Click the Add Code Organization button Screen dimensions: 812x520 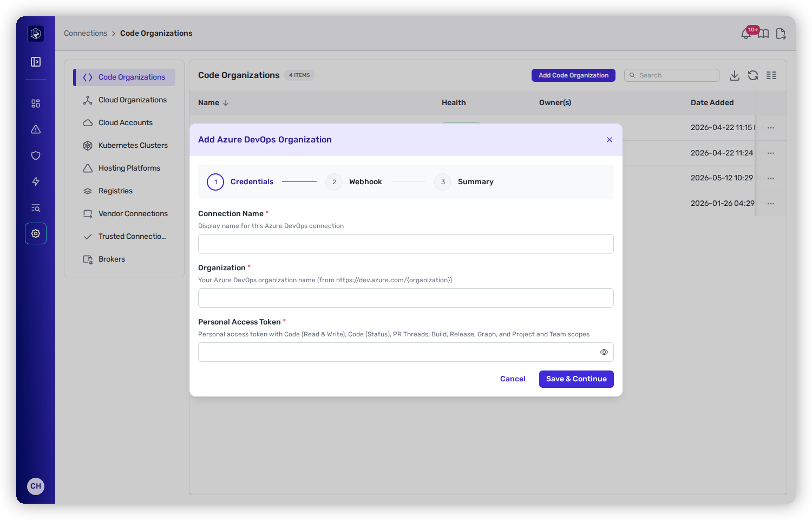point(573,75)
